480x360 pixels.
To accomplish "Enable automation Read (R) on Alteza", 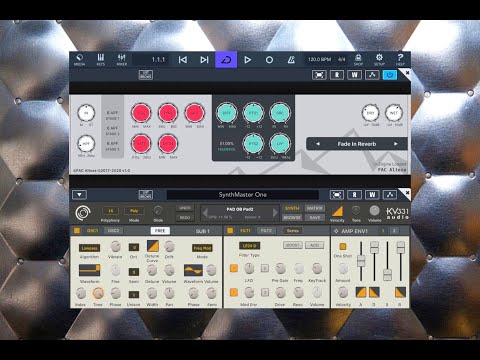I will tap(337, 75).
